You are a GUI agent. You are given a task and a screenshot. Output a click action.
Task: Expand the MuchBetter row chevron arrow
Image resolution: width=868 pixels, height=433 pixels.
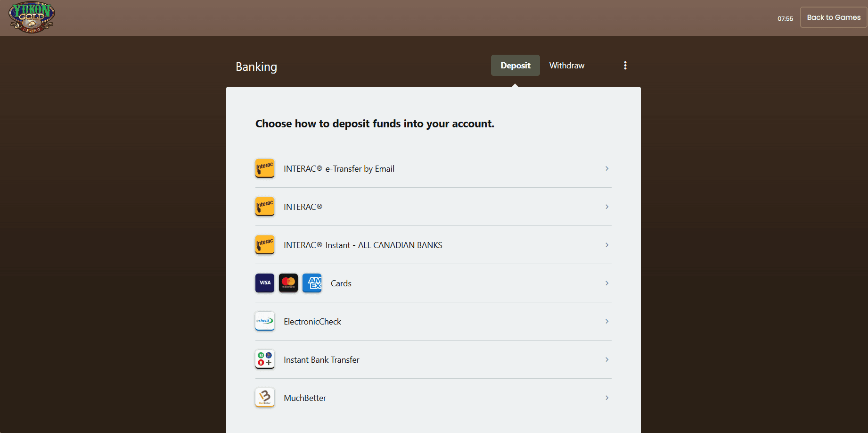pos(607,398)
